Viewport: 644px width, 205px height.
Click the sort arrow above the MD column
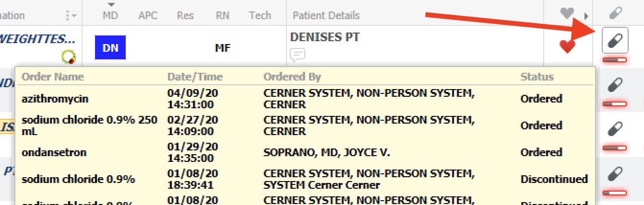pyautogui.click(x=110, y=5)
